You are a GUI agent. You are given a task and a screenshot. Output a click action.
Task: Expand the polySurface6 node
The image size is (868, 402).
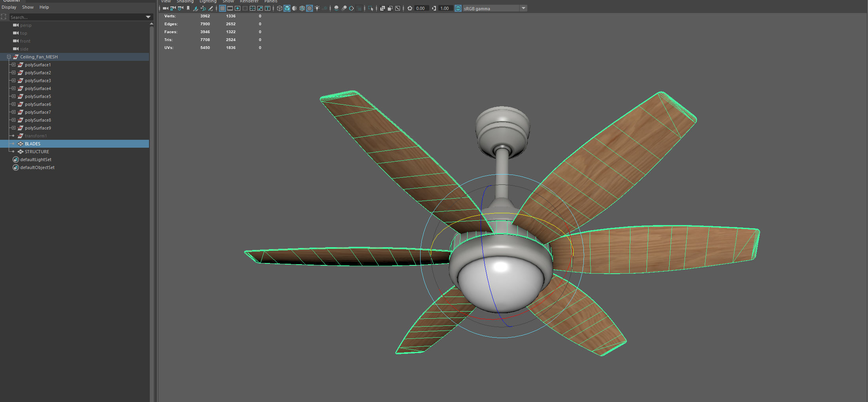(13, 104)
